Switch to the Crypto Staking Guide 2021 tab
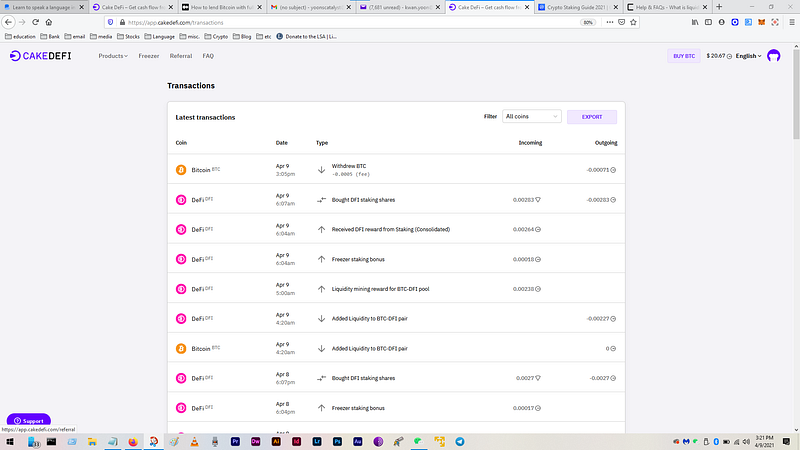 point(578,7)
